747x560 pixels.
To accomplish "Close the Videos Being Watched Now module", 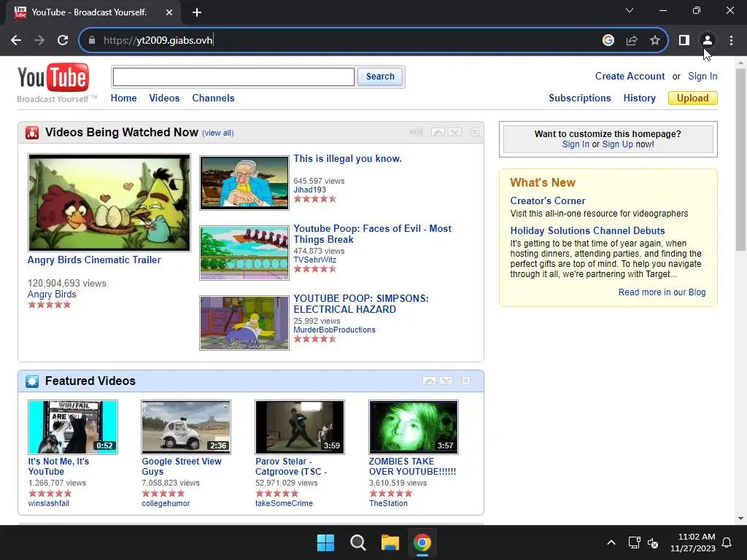I will pyautogui.click(x=475, y=132).
